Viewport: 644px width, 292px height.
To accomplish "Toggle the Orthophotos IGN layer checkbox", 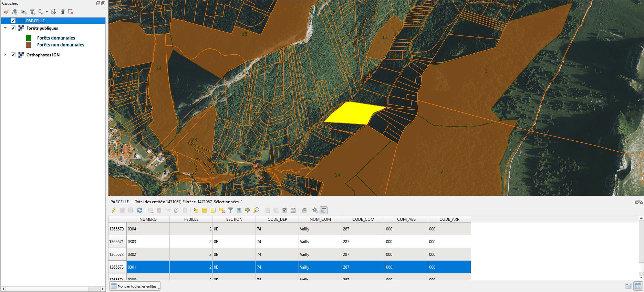I will 13,55.
